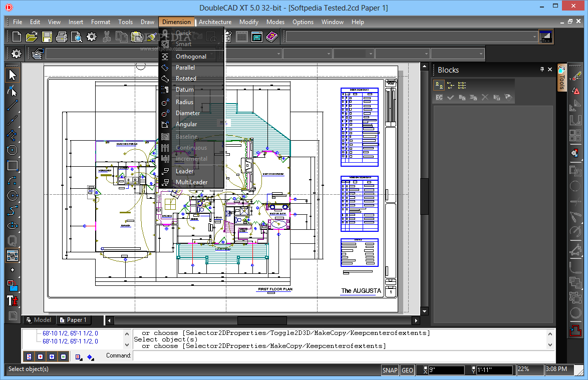Activate the Select arrow tool
588x380 pixels.
pos(13,75)
